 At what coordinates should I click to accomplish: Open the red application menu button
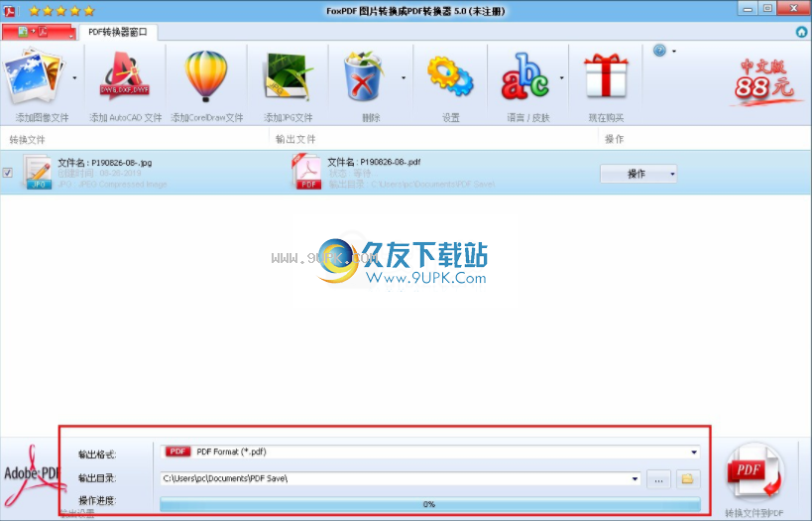click(39, 32)
